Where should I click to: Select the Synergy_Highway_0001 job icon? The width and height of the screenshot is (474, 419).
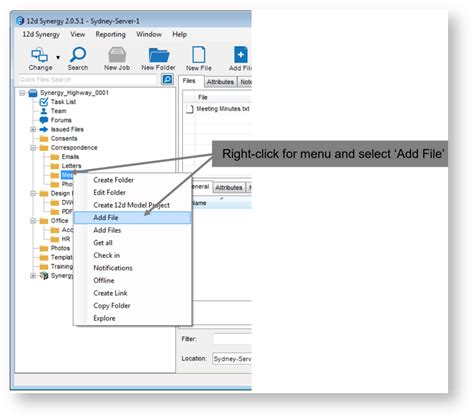(33, 93)
